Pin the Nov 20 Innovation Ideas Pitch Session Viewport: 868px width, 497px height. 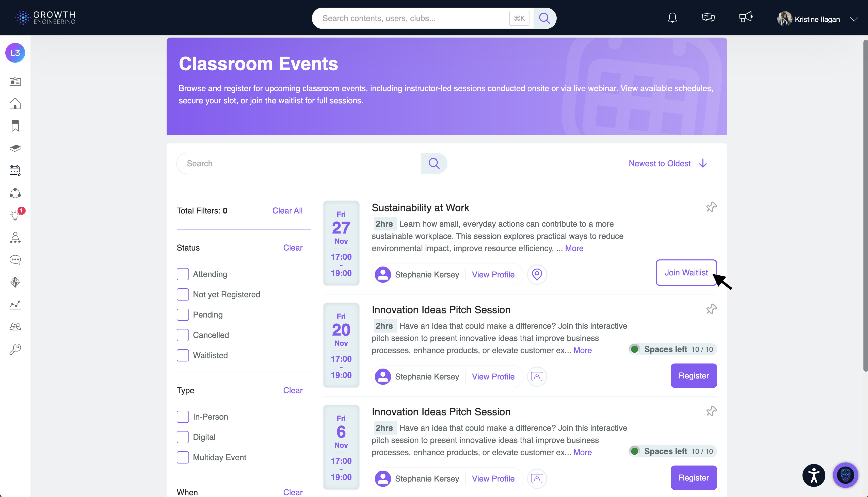711,309
